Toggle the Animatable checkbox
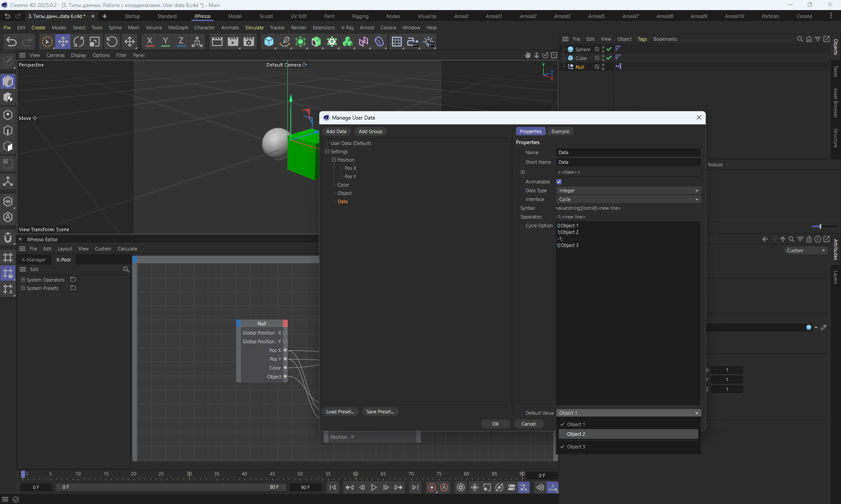 click(559, 182)
